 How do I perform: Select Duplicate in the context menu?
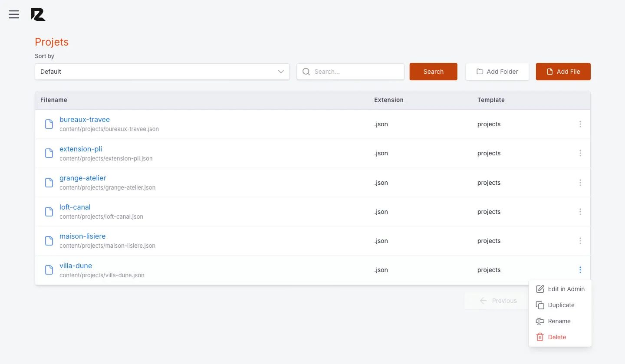pos(560,305)
